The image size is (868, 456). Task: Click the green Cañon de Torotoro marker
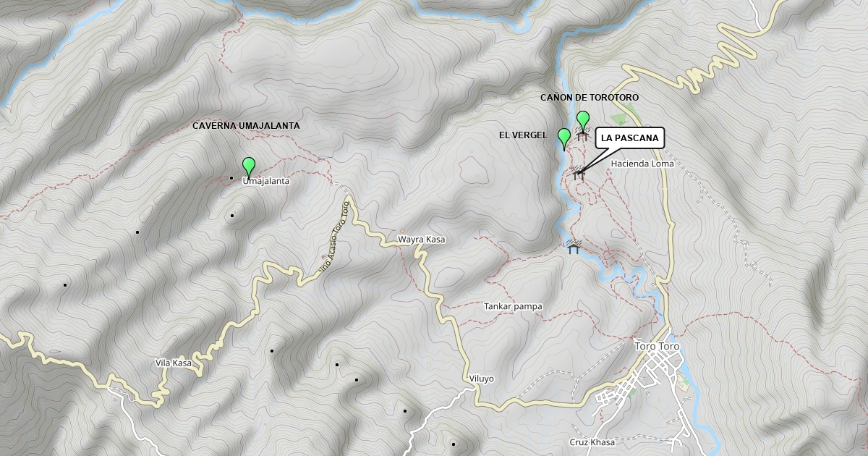point(583,121)
